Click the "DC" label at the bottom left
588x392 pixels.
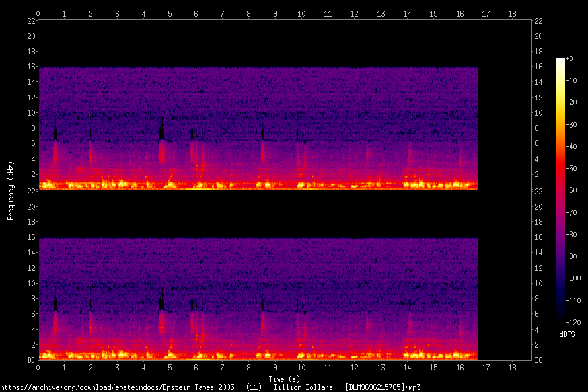point(30,360)
